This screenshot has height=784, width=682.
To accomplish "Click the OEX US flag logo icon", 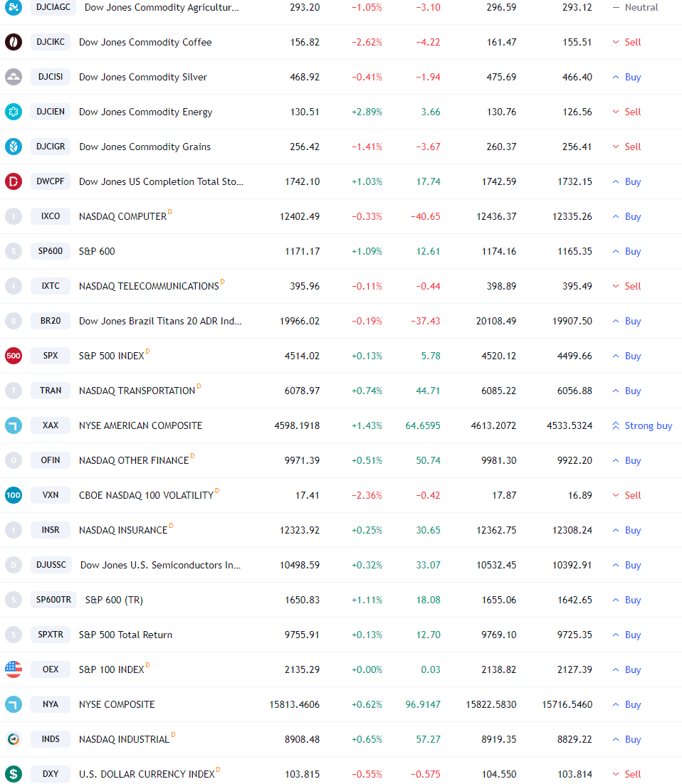I will click(14, 669).
